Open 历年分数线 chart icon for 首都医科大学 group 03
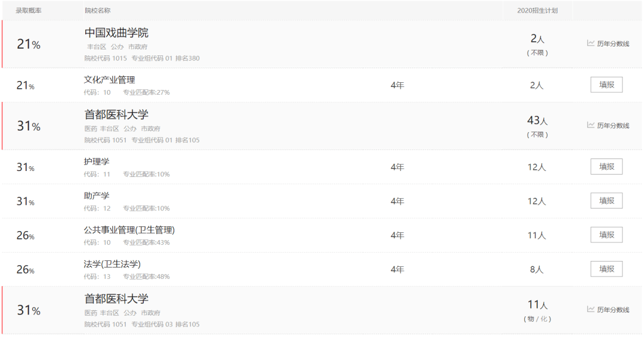644x339 pixels. tap(590, 309)
